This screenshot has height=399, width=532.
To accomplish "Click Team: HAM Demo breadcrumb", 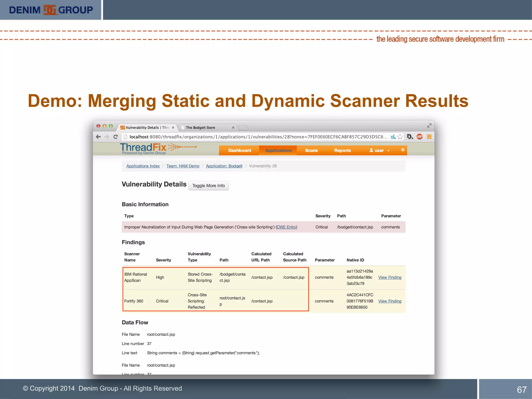I will point(183,166).
